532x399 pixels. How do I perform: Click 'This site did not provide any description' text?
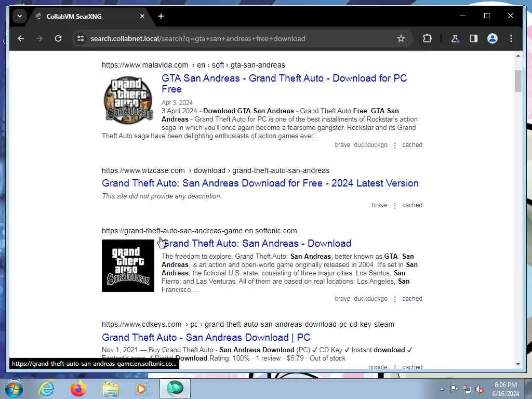coord(162,196)
